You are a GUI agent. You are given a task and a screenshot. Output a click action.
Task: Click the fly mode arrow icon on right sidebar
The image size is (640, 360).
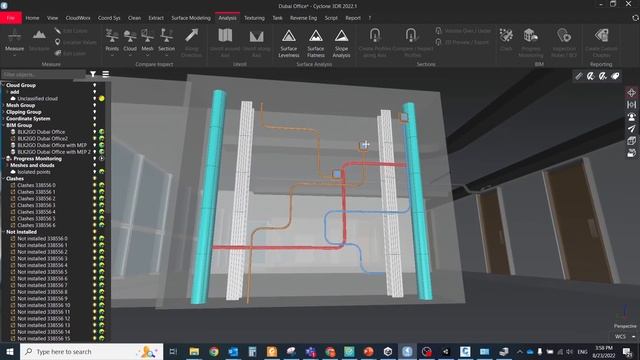coord(631,129)
